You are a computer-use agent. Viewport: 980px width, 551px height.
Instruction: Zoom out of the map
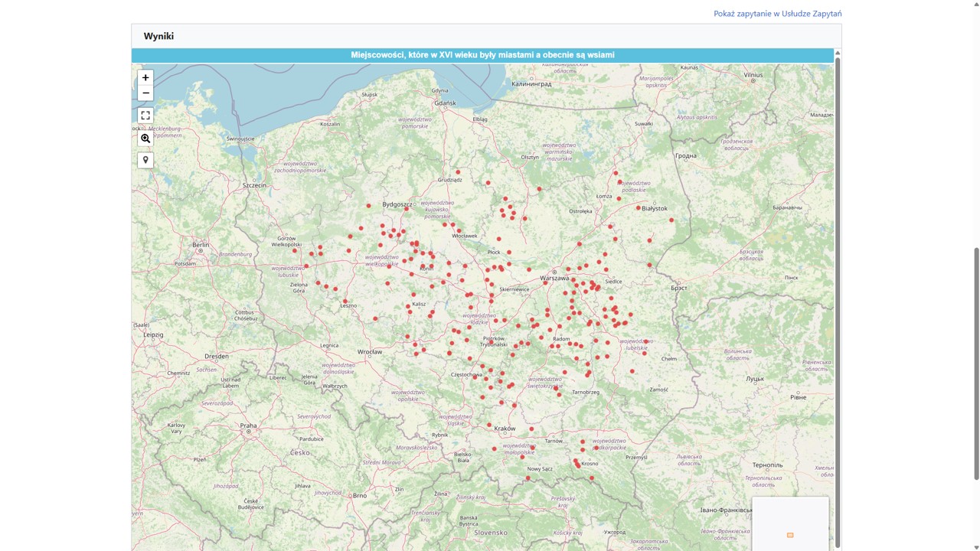[145, 93]
